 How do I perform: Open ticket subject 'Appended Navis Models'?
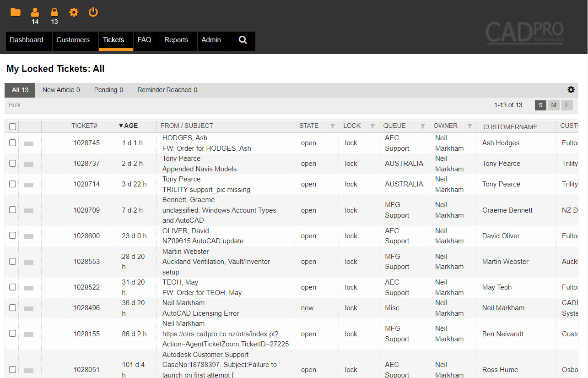click(200, 169)
